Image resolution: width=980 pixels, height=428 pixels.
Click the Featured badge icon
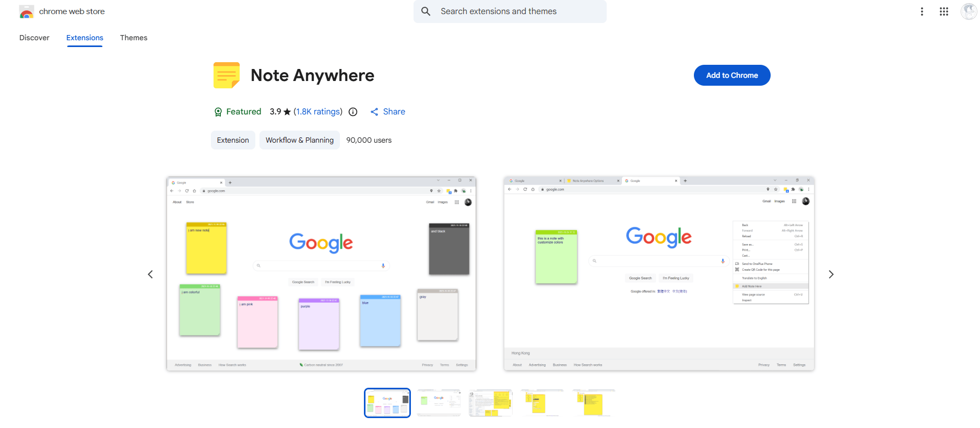tap(218, 112)
